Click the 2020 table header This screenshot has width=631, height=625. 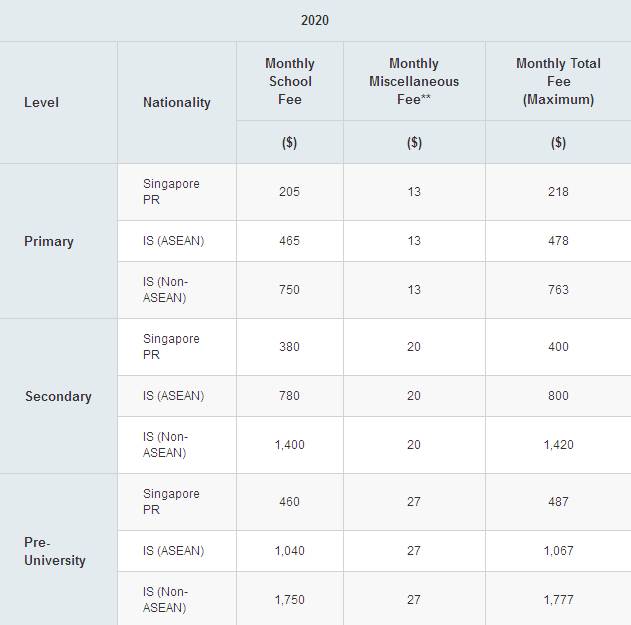pos(315,20)
